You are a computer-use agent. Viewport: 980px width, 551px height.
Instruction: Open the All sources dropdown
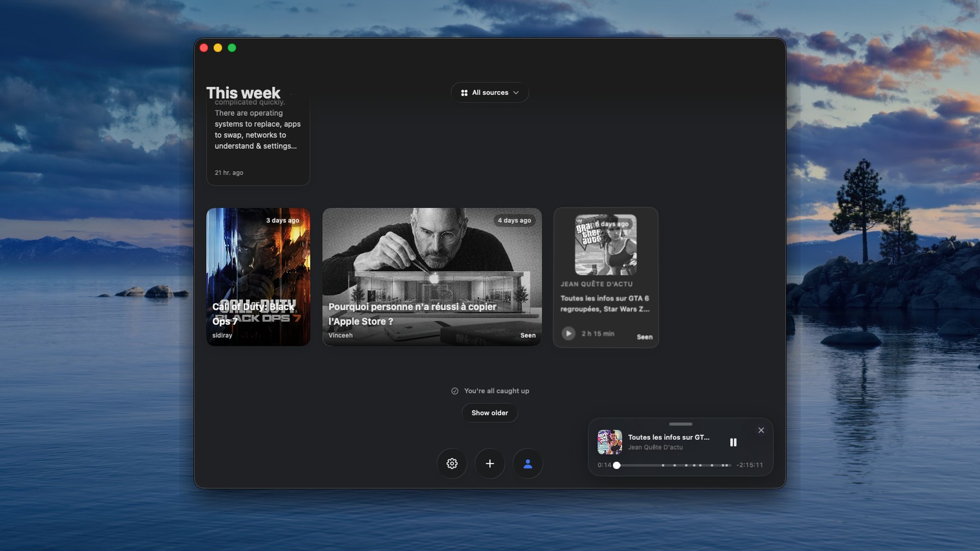point(490,93)
